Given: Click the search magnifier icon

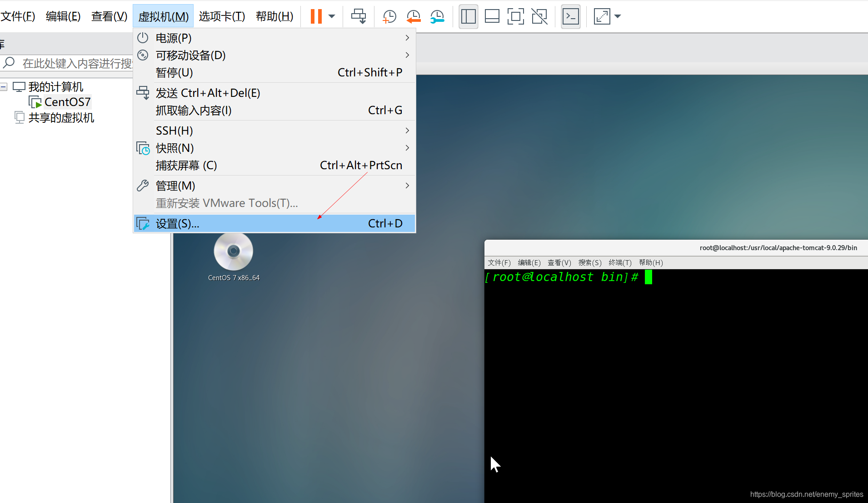Looking at the screenshot, I should [x=9, y=63].
